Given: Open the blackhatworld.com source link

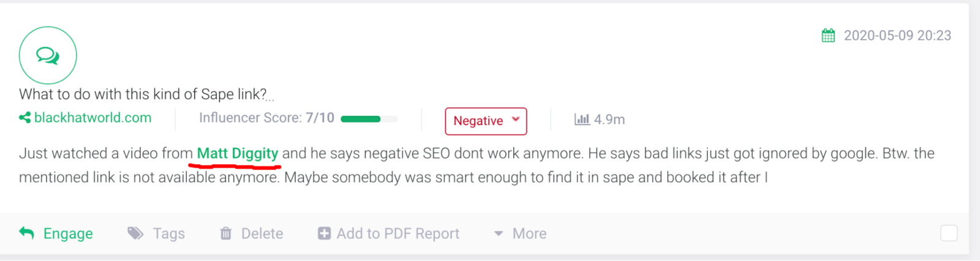Looking at the screenshot, I should tap(93, 118).
